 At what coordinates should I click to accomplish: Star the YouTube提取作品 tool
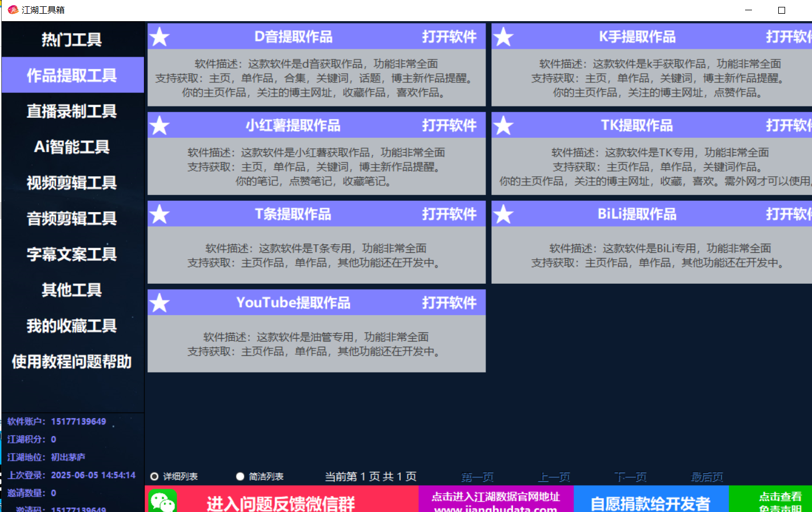(160, 303)
